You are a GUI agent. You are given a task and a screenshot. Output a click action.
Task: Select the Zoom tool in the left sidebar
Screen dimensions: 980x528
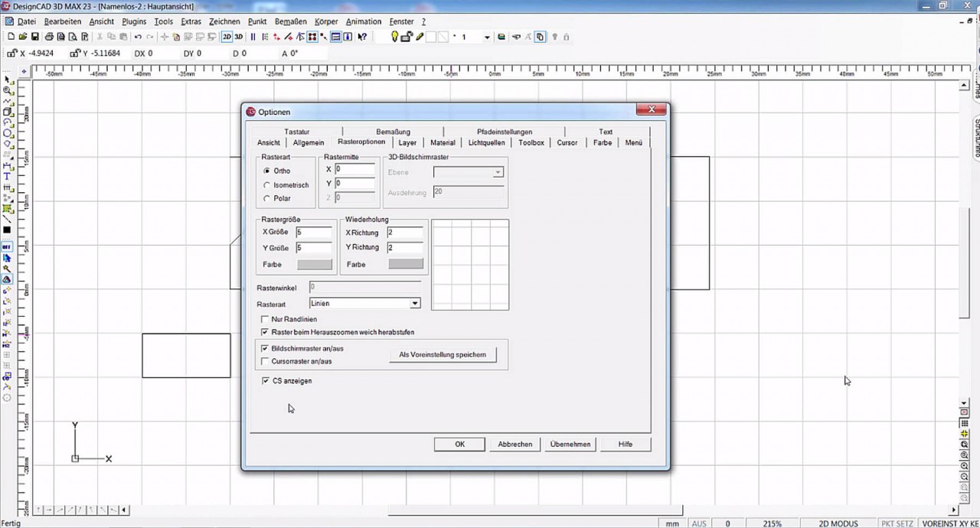click(8, 90)
